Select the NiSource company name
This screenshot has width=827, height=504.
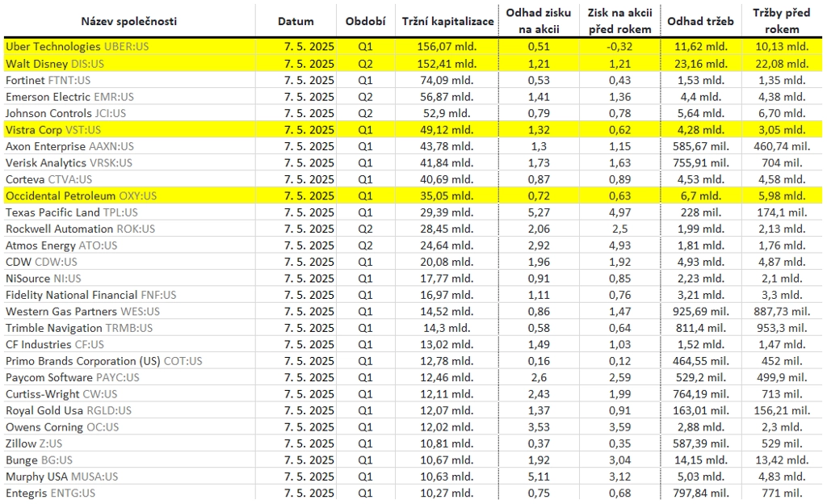point(28,279)
